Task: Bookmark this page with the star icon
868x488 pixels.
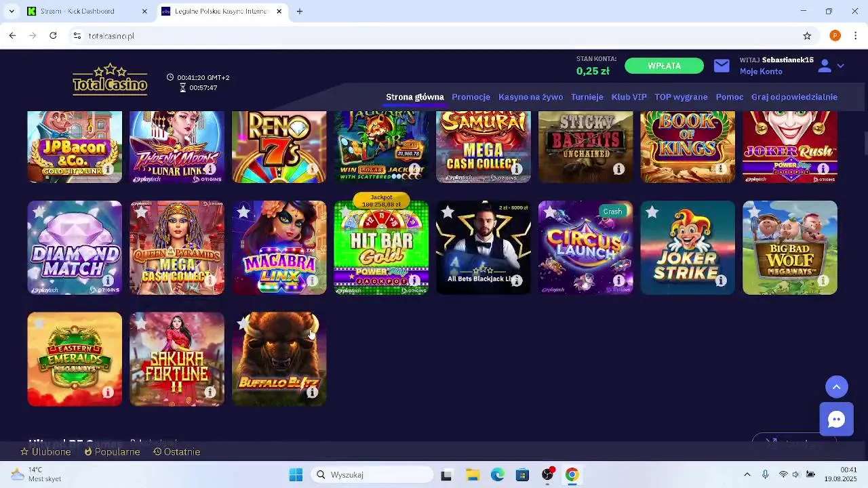Action: click(x=807, y=36)
